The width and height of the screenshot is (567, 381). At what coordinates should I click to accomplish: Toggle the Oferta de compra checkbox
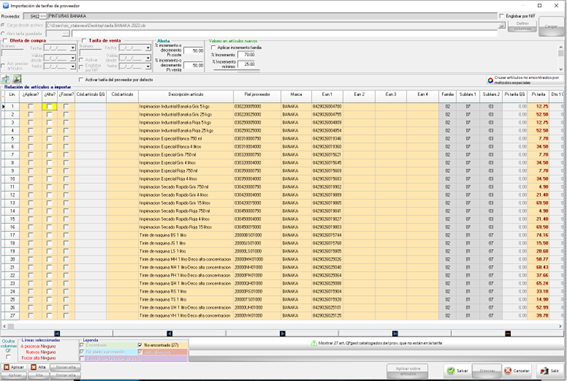pyautogui.click(x=5, y=40)
